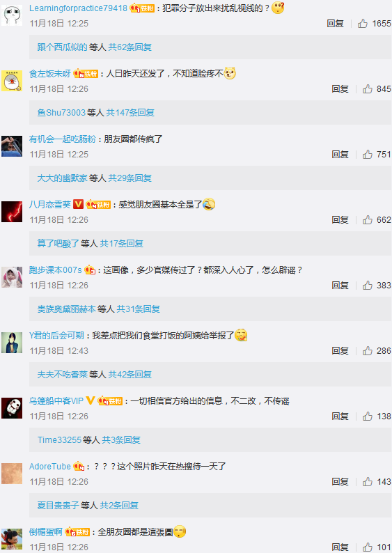Click 乌篷船中客VIP's mask avatar

[x=12, y=408]
